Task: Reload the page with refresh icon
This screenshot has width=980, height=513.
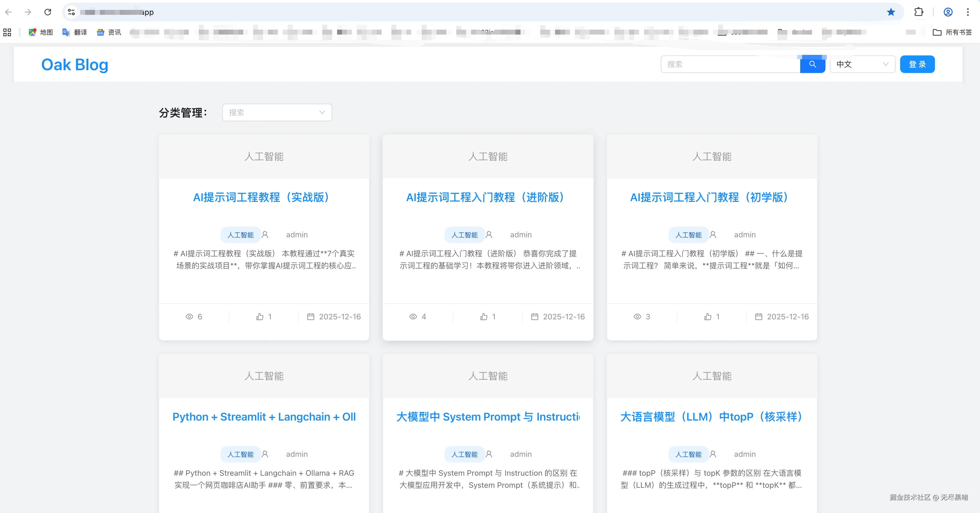Action: [47, 12]
